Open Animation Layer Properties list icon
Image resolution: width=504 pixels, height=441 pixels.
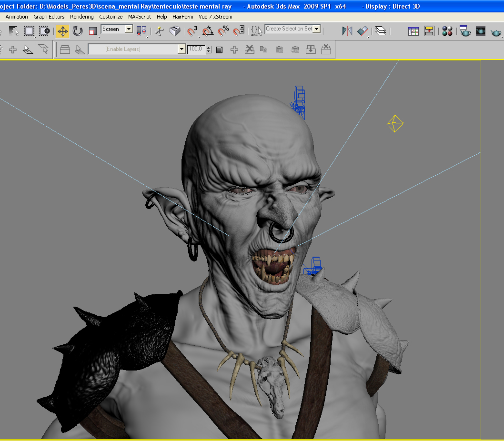tap(219, 50)
